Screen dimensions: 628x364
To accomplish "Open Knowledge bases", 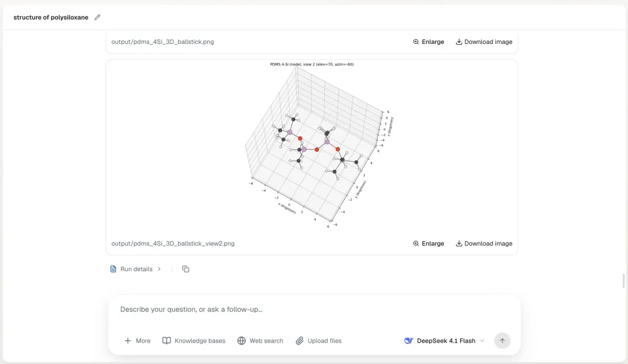I will tap(194, 341).
